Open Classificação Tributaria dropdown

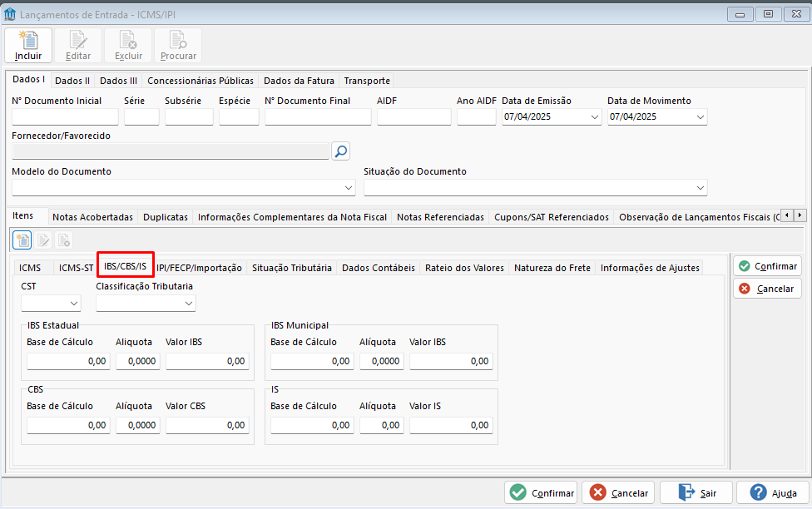189,304
